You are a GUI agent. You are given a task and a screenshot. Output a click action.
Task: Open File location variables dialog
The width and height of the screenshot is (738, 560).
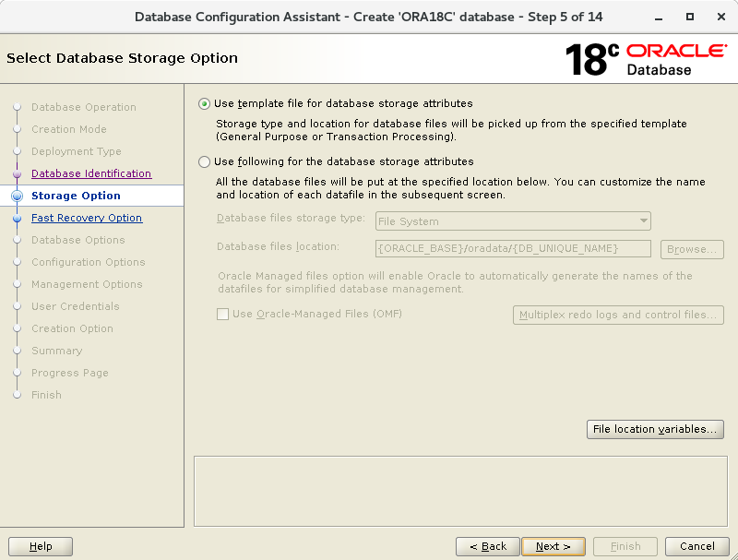(x=655, y=429)
